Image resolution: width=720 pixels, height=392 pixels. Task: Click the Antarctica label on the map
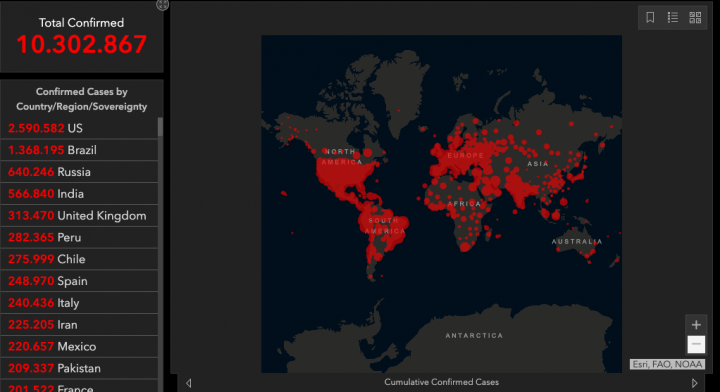pos(474,336)
